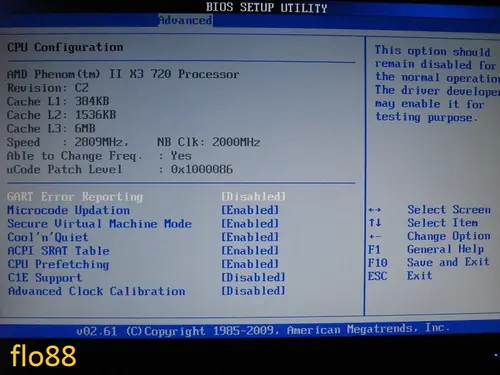Select Microcode Updation setting
Viewport: 500px width, 375px height.
coord(69,210)
